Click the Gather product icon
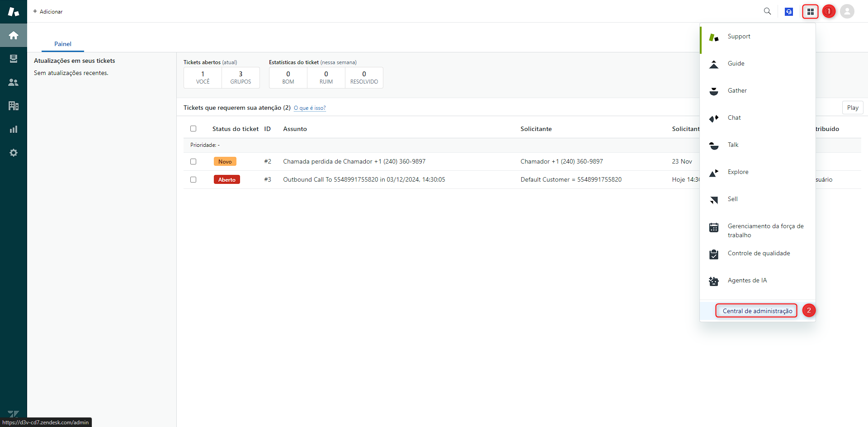 point(714,92)
